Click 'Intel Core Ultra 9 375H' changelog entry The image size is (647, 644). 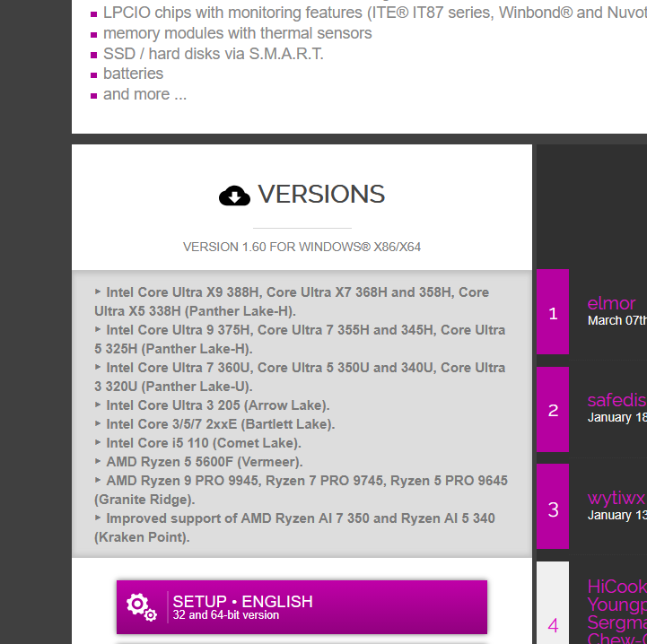pos(300,339)
